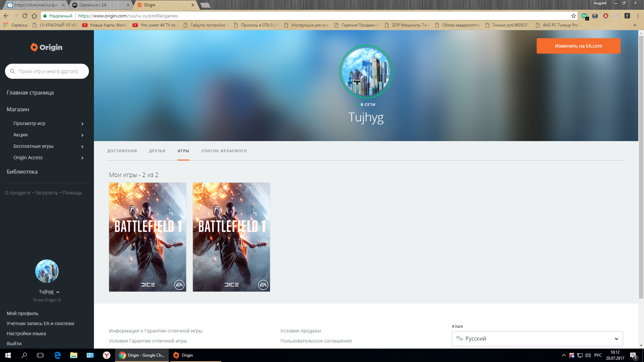Open the Русский language dropdown
The height and width of the screenshot is (362, 644).
coord(537,339)
